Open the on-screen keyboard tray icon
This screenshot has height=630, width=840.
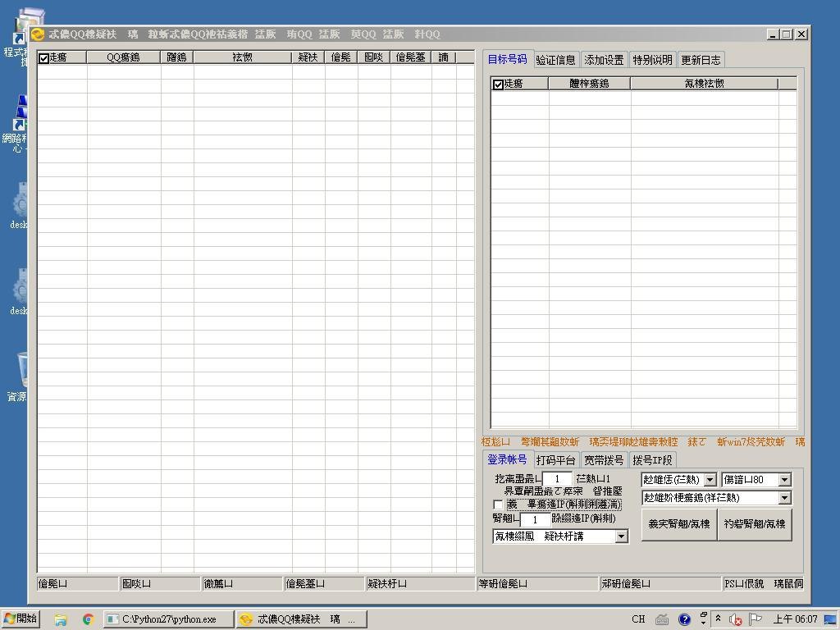[x=662, y=619]
